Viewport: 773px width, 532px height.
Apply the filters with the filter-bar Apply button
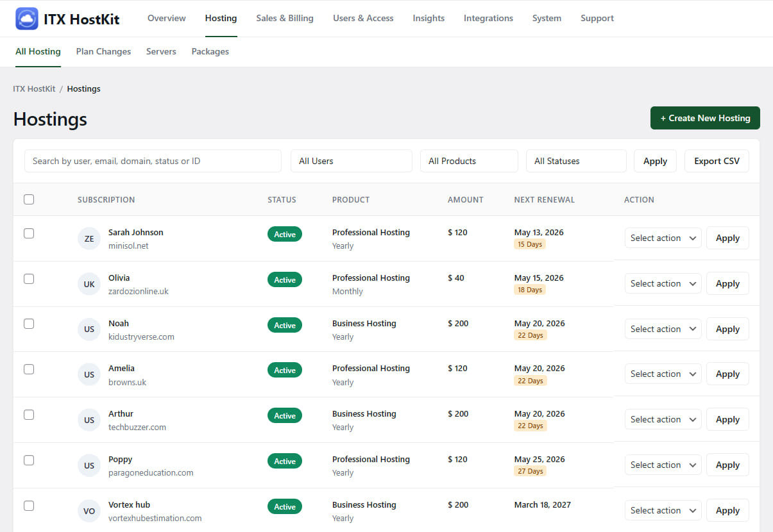coord(655,161)
